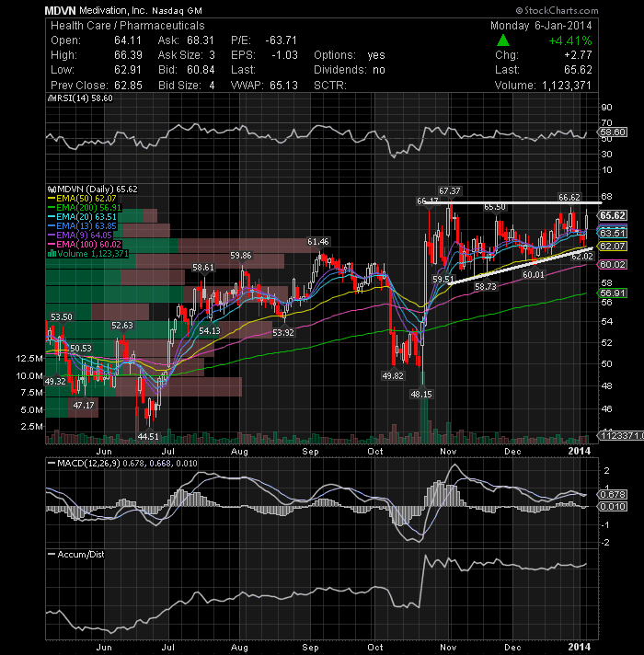Viewport: 644px width, 655px height.
Task: Click the 62.07 yellow flag on price axis
Action: click(612, 247)
